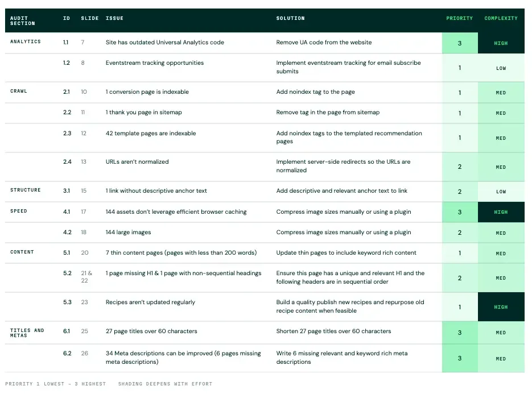Click the slide number 21 & 22 cell

(86, 277)
